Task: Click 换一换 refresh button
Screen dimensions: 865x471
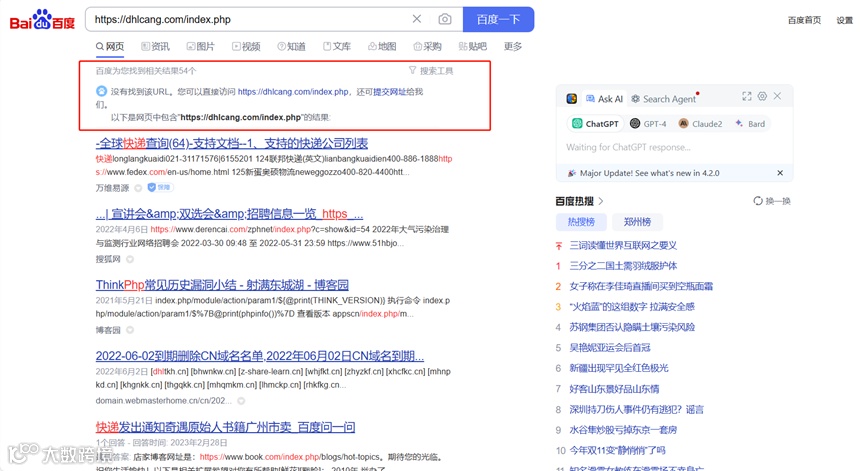Action: (x=772, y=201)
